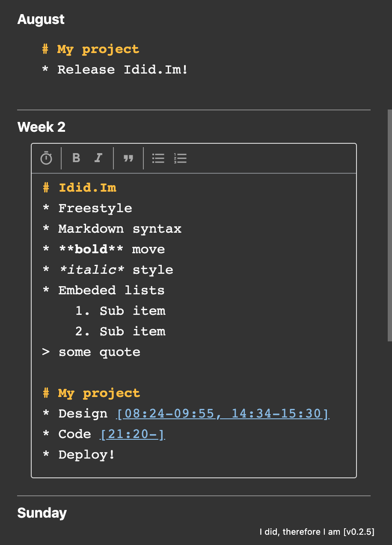Place cursor on the '> some quote' line

(99, 352)
